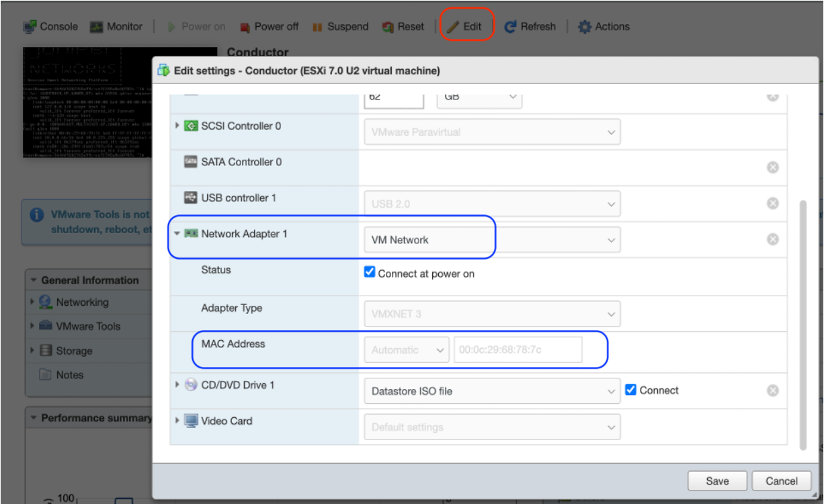
Task: Click the Video Card monitor icon
Action: pyautogui.click(x=191, y=421)
